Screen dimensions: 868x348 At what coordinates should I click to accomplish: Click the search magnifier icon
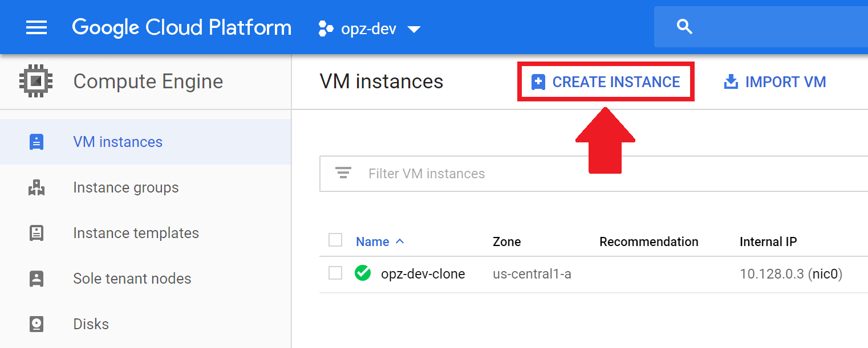click(x=684, y=27)
